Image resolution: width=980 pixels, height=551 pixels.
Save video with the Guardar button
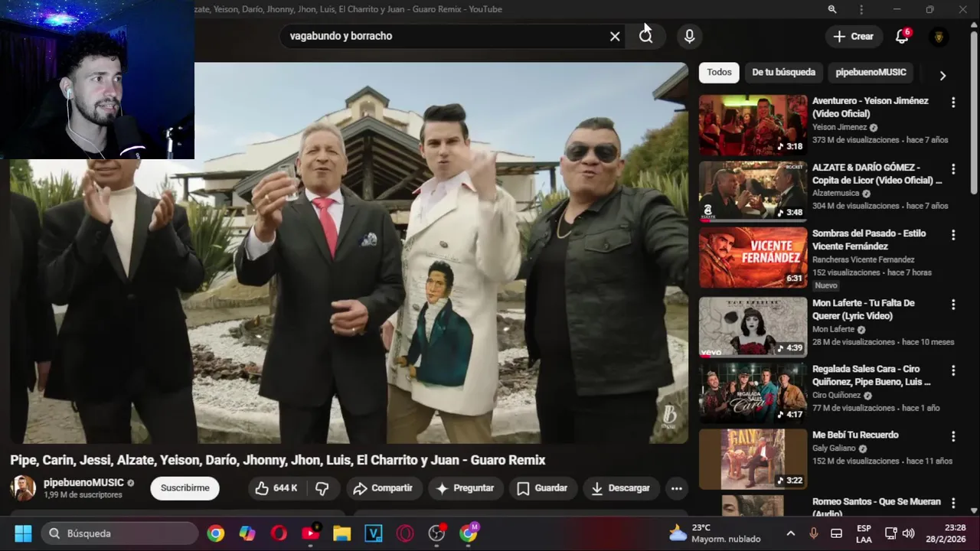(542, 488)
